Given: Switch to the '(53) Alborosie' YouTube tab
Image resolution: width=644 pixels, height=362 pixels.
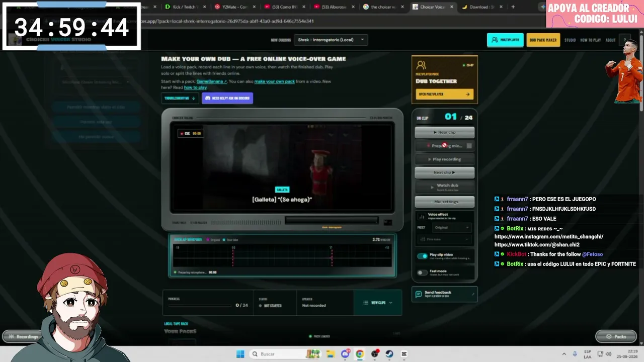Looking at the screenshot, I should click(x=333, y=7).
